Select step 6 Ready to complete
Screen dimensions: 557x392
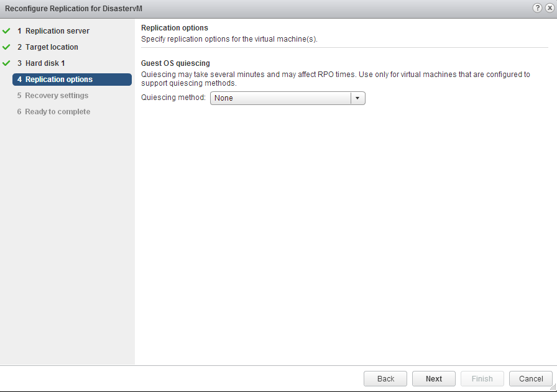click(x=53, y=112)
